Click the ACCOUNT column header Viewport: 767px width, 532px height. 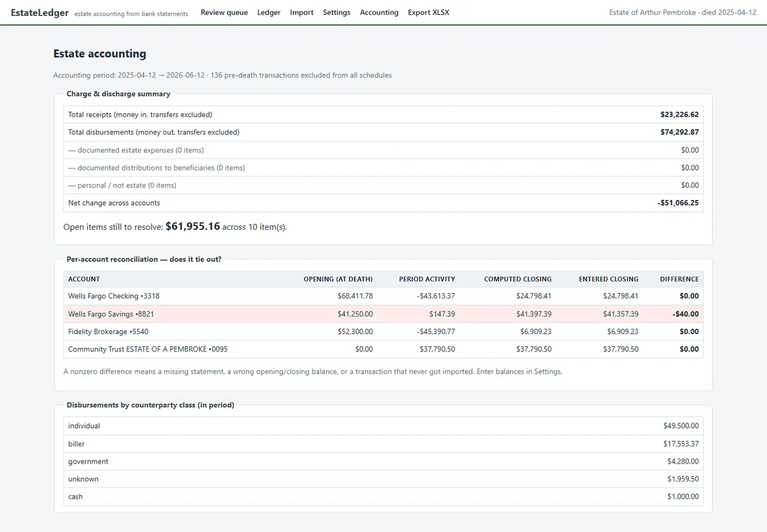(84, 279)
